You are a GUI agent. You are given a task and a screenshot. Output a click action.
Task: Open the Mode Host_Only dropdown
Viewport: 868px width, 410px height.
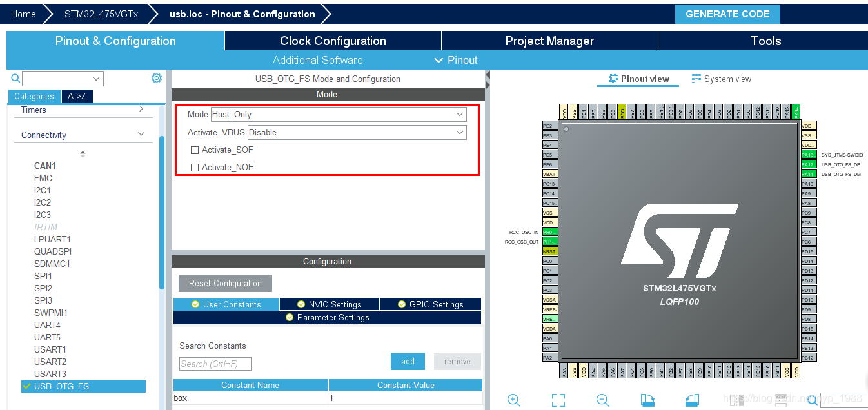(x=339, y=114)
